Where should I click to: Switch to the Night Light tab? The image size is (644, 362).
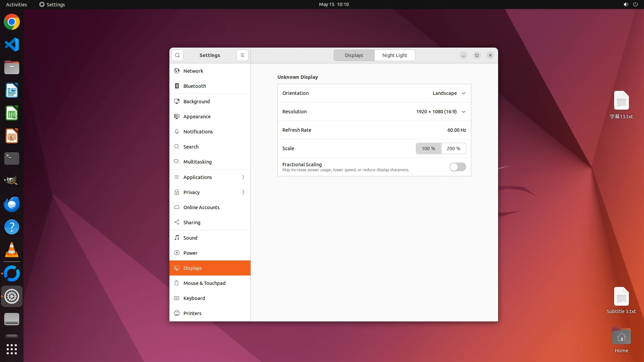[394, 55]
